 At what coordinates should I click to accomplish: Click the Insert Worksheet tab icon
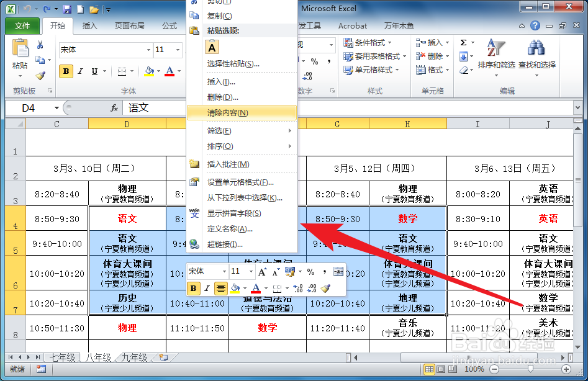coord(163,357)
